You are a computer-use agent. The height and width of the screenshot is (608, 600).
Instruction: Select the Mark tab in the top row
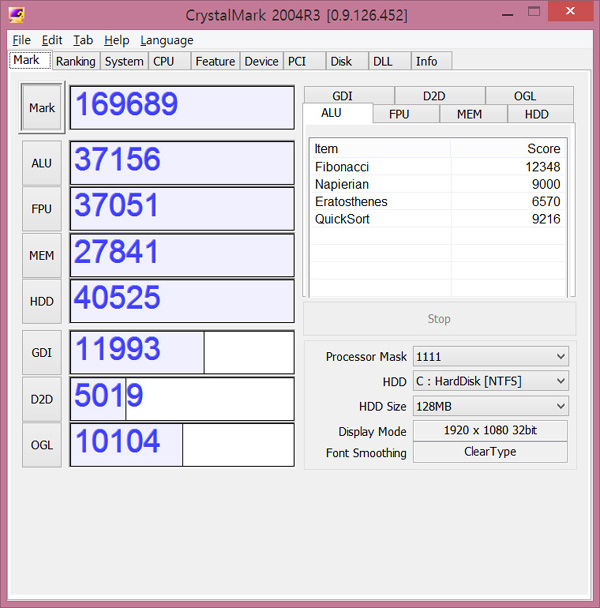click(x=30, y=60)
